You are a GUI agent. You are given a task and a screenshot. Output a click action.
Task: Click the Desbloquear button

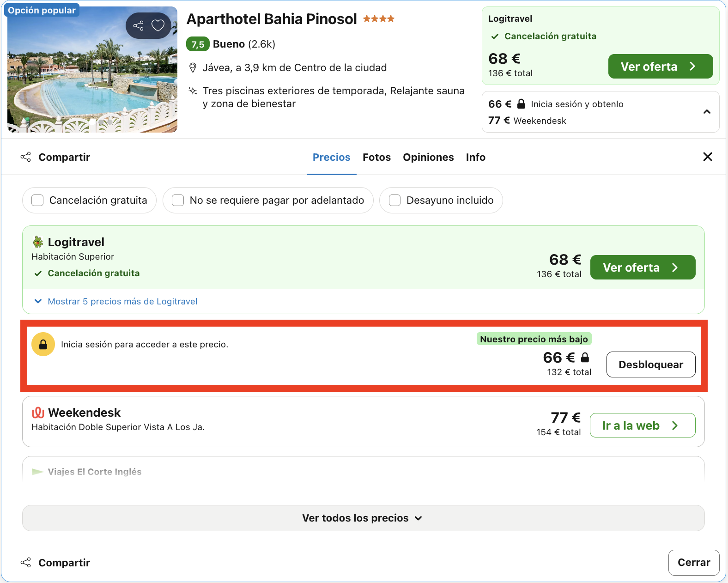[x=651, y=364]
